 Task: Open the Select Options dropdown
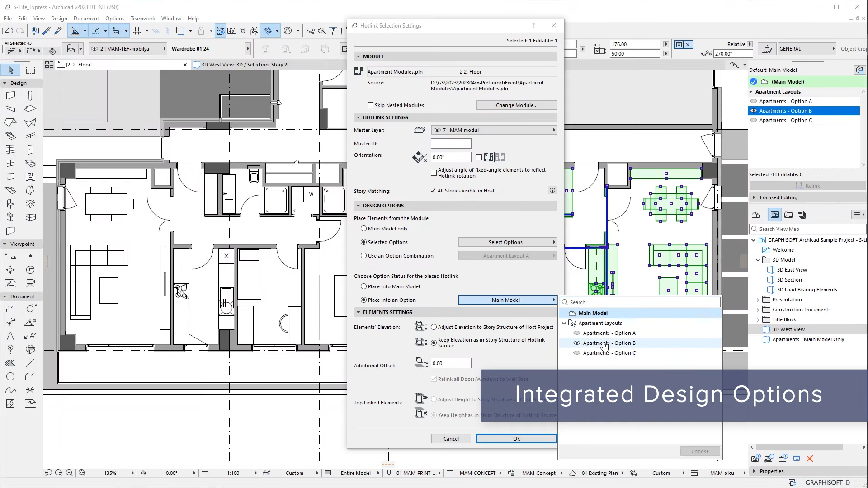click(x=508, y=242)
